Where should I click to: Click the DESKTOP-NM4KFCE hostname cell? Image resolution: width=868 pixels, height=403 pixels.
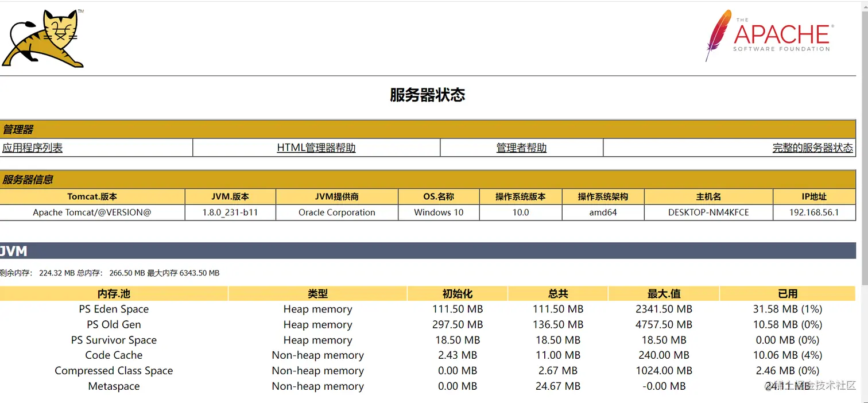[708, 212]
